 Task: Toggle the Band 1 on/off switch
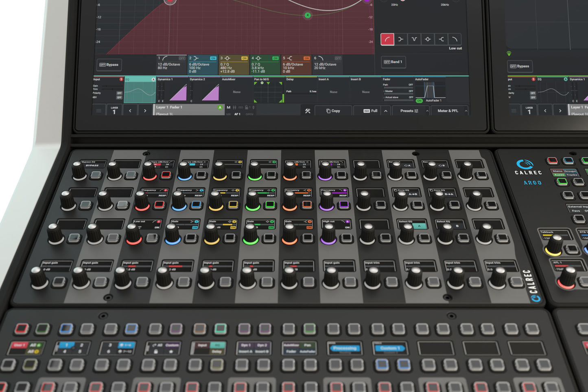(x=393, y=62)
